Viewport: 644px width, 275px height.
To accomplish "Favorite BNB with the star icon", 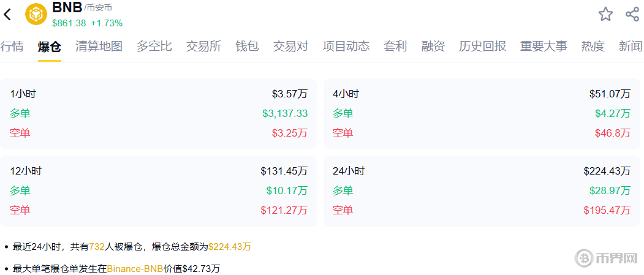I will (605, 14).
